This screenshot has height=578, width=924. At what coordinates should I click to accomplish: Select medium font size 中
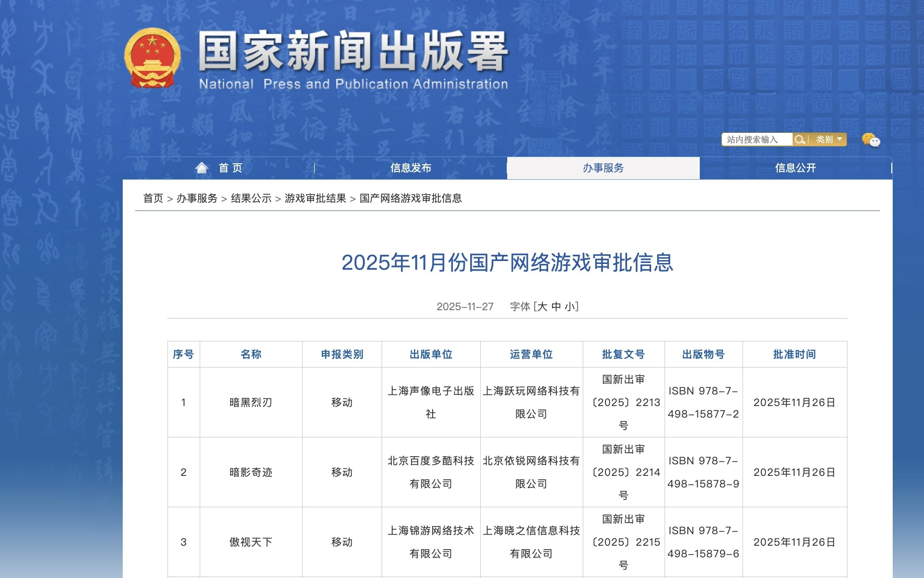[557, 306]
